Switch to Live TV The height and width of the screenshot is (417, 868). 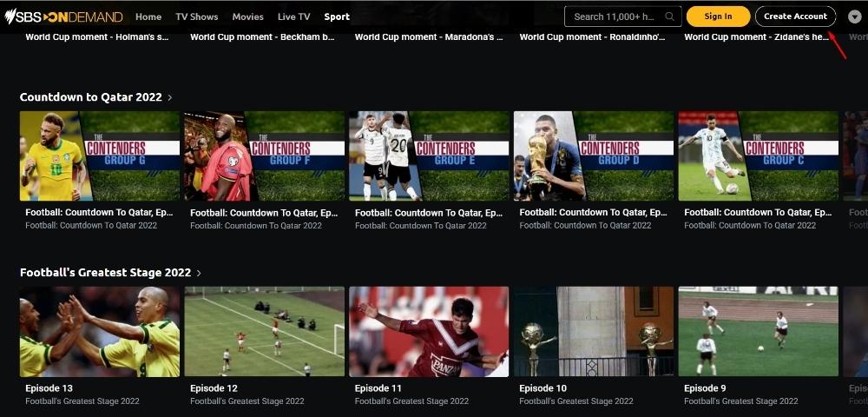coord(294,17)
